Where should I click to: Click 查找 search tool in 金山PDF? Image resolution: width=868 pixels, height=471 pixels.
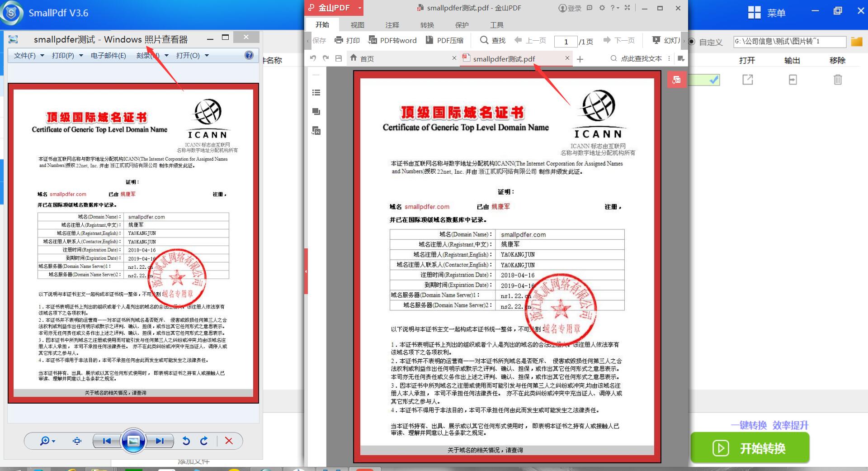click(x=492, y=40)
